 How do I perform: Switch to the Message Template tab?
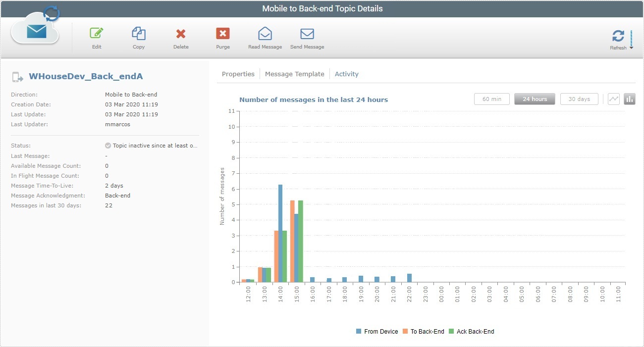coord(295,74)
